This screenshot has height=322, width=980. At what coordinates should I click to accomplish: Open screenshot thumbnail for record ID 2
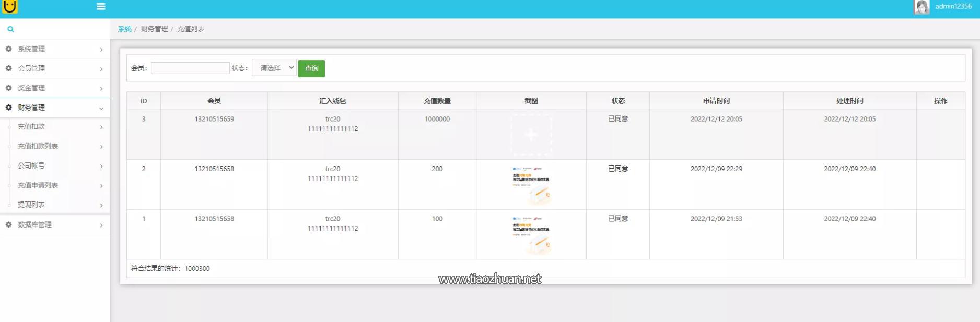531,185
